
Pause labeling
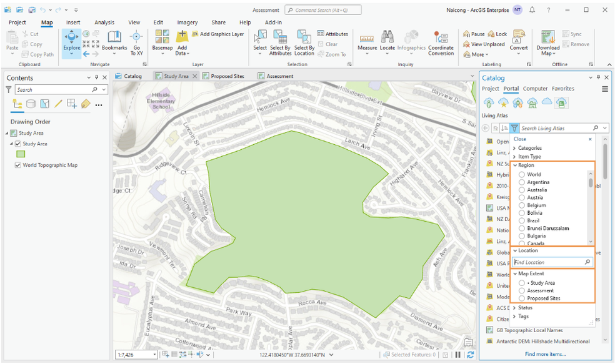tap(474, 34)
